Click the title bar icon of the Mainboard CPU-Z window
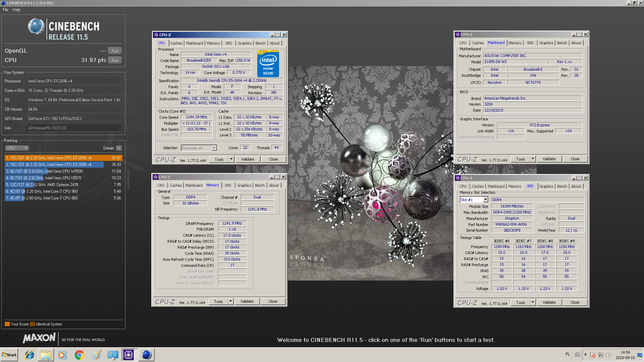Viewport: 644px width, 362px height. (458, 35)
